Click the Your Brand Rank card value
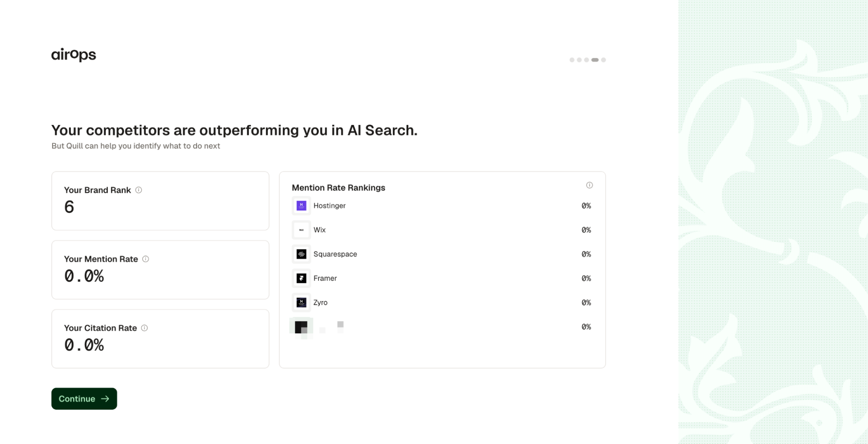Viewport: 868px width, 444px height. coord(69,207)
